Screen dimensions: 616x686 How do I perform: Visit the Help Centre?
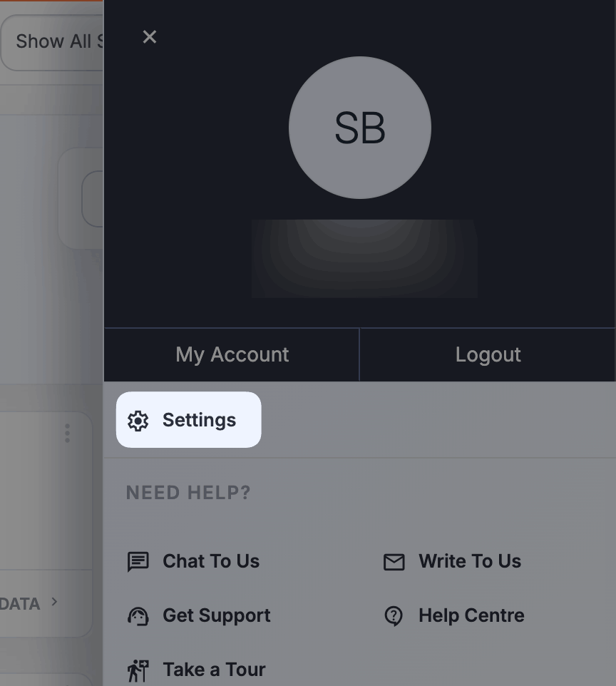tap(471, 615)
